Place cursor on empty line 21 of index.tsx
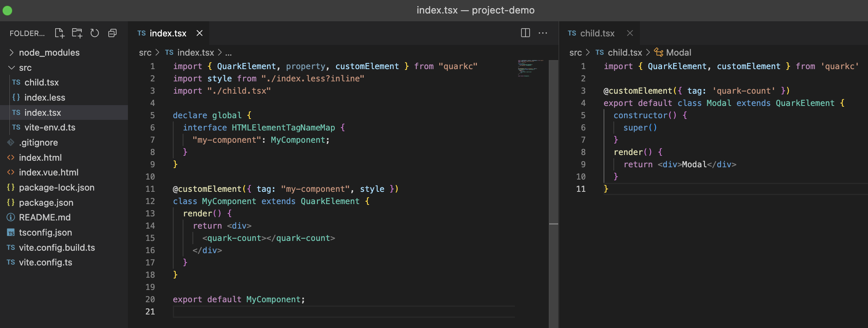The image size is (868, 328). point(344,312)
